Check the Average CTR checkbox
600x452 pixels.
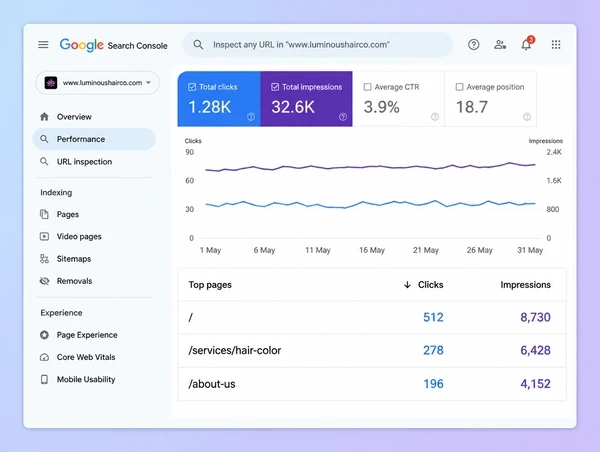point(367,87)
